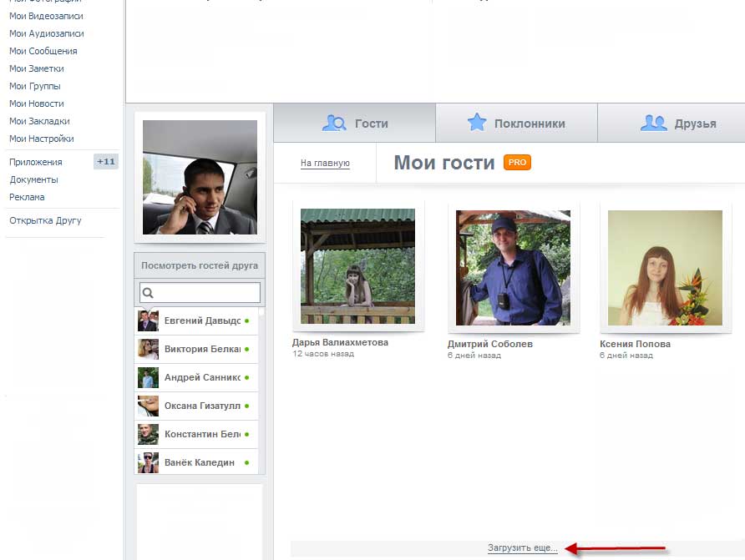
Task: Open Дарья Валиахметова's guest photo
Action: [357, 266]
